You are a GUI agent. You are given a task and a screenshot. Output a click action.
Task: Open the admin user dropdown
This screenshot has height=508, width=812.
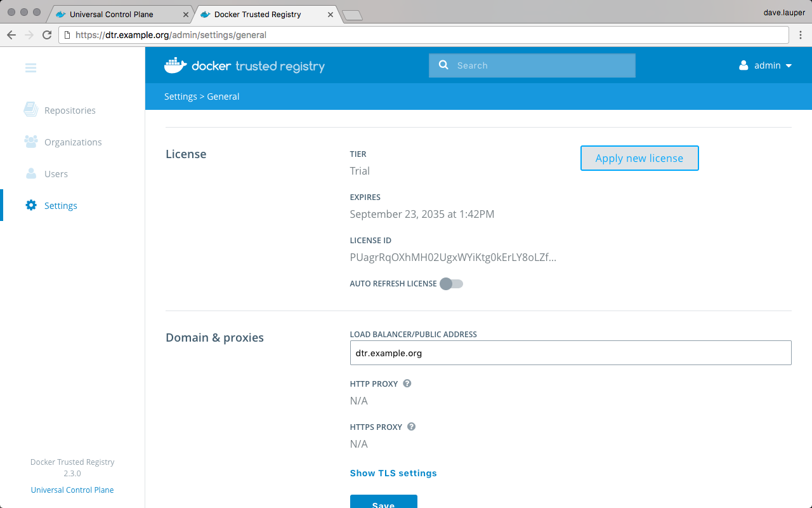766,65
